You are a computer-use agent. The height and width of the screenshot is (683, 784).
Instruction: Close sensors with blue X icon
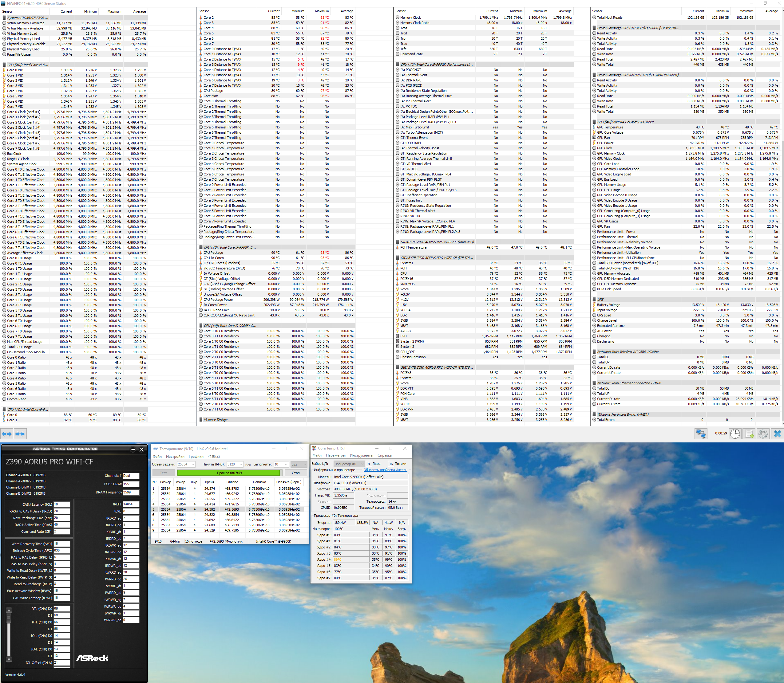(777, 434)
